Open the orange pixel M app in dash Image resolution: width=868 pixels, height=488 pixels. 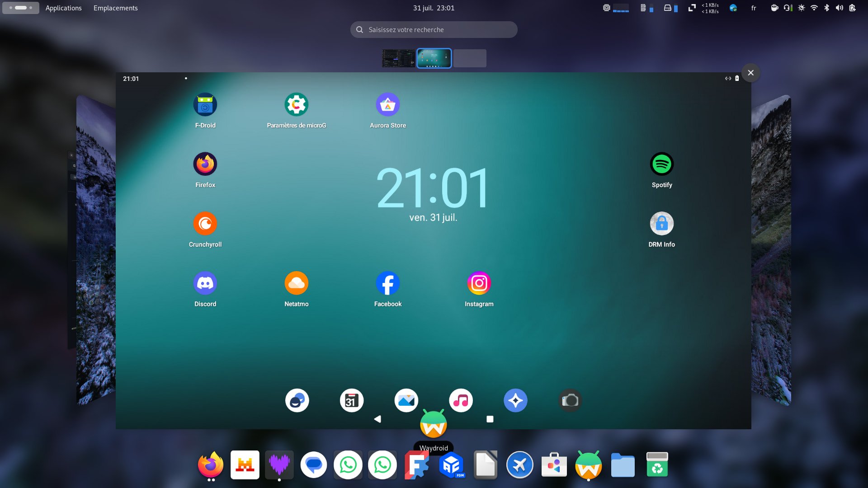[x=245, y=465]
